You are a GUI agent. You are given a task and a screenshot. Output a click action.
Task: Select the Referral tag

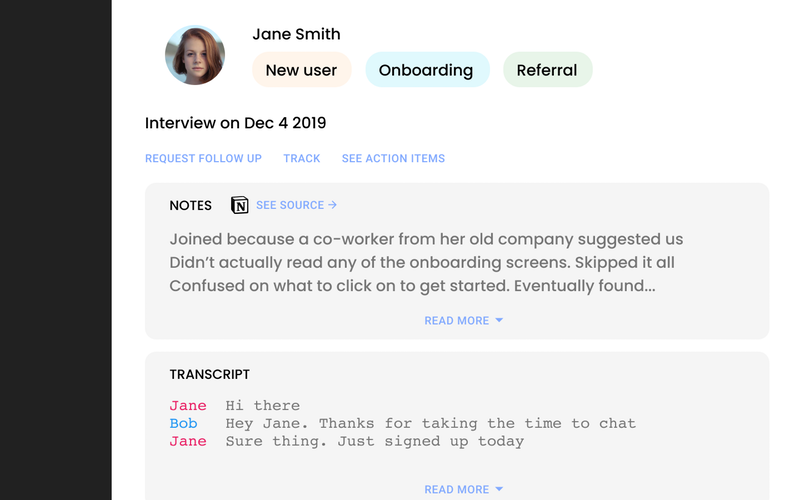[547, 70]
